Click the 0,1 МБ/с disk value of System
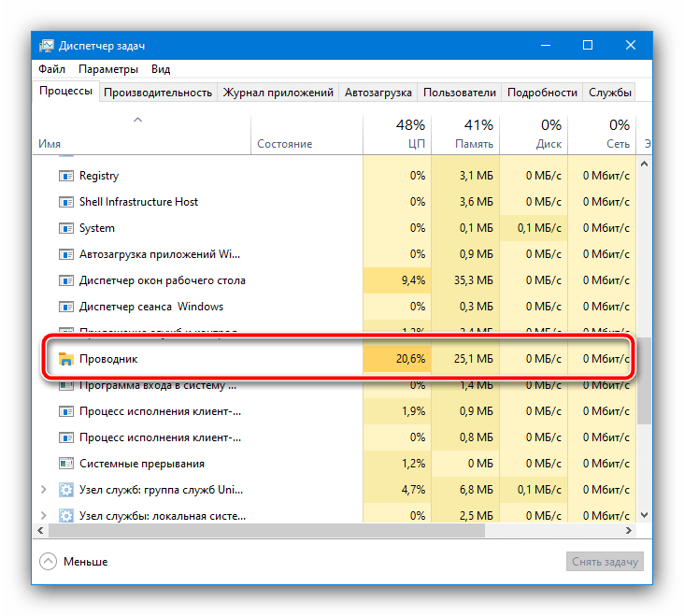The height and width of the screenshot is (616, 684). tap(539, 228)
